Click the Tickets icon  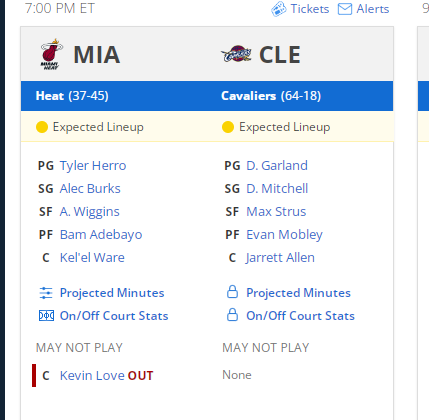coord(279,9)
